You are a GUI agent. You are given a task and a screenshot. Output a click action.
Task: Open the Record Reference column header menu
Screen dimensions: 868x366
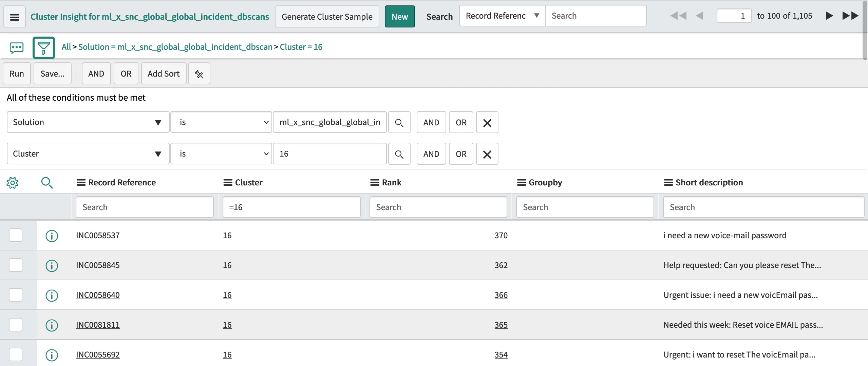(80, 182)
